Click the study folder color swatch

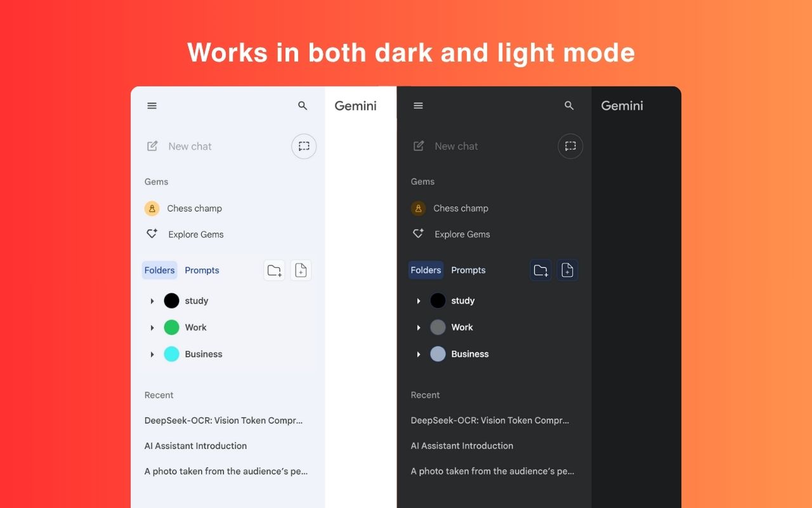[171, 300]
